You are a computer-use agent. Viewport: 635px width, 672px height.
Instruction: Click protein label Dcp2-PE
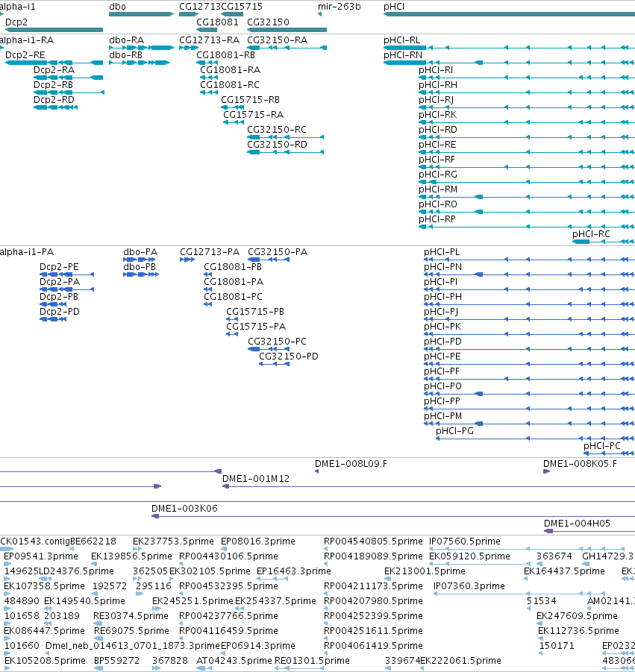(x=59, y=266)
